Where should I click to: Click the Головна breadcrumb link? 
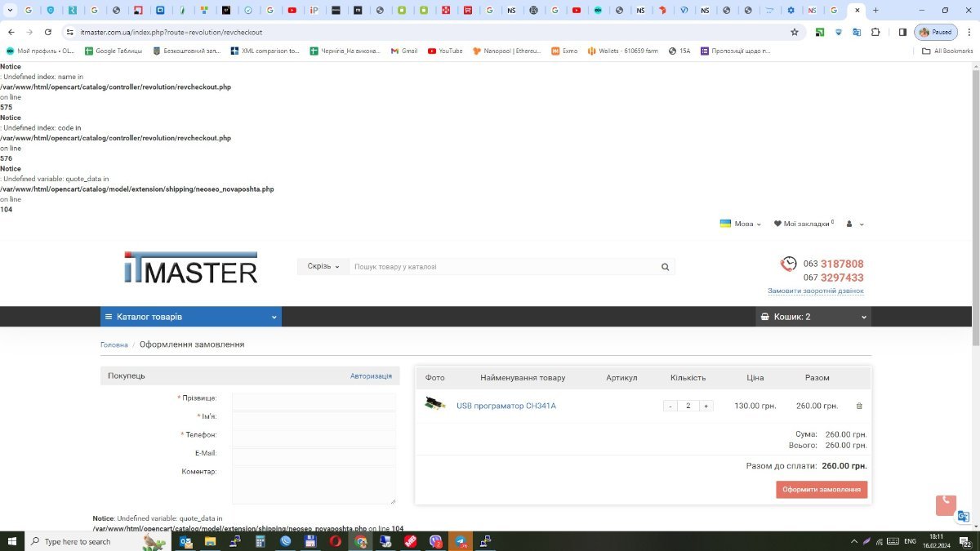pos(114,344)
